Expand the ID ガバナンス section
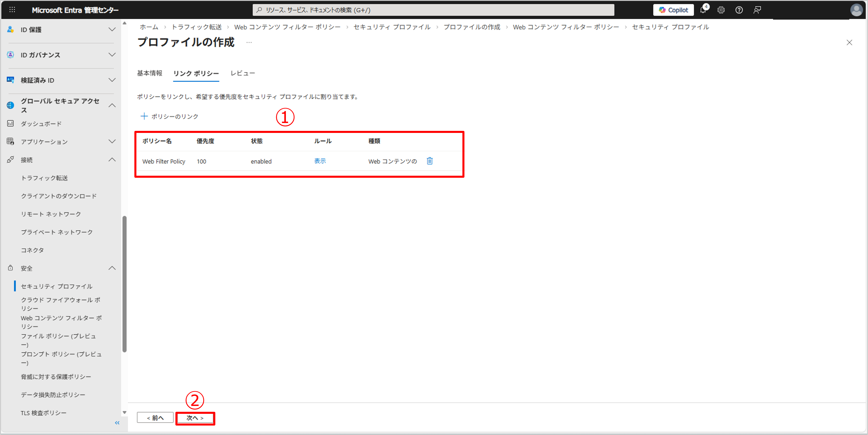 pyautogui.click(x=112, y=55)
